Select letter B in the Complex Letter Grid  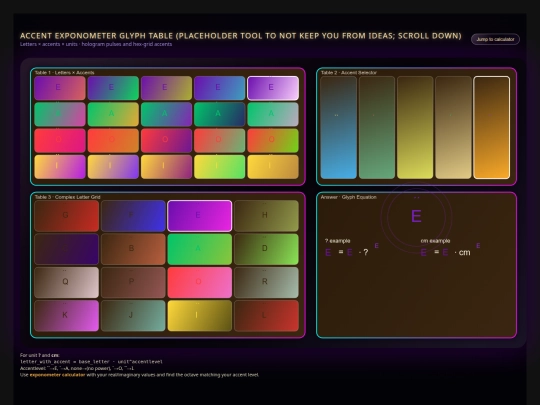133,249
